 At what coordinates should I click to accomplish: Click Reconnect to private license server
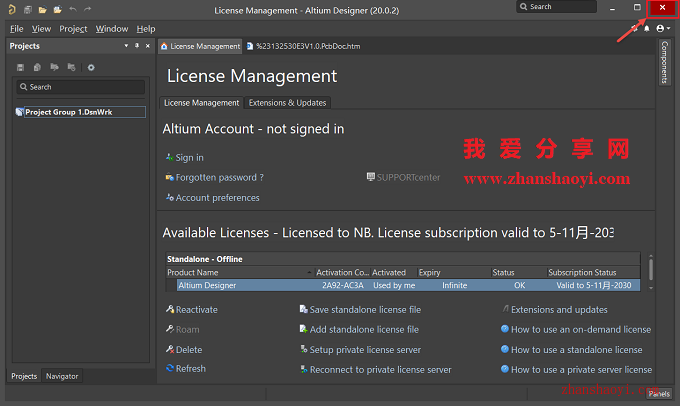pos(376,370)
